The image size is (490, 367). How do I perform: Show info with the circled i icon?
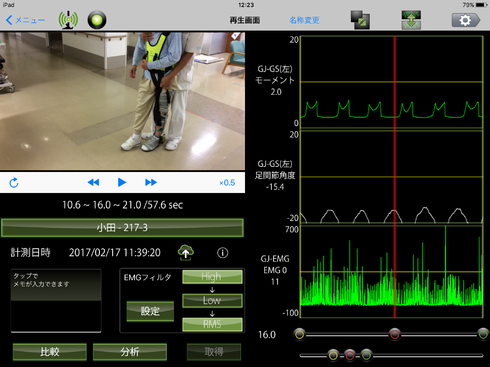pos(223,253)
